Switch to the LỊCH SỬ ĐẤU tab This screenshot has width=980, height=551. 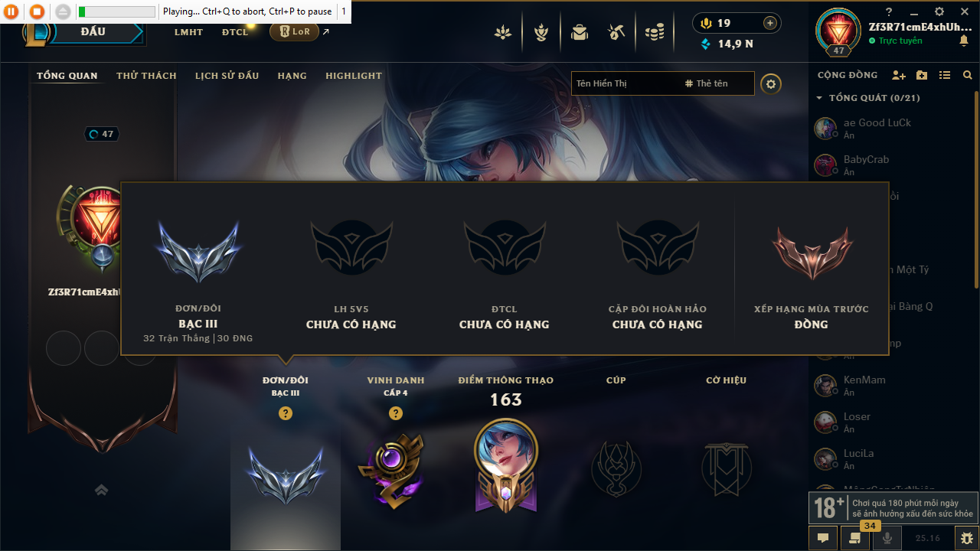(x=227, y=76)
